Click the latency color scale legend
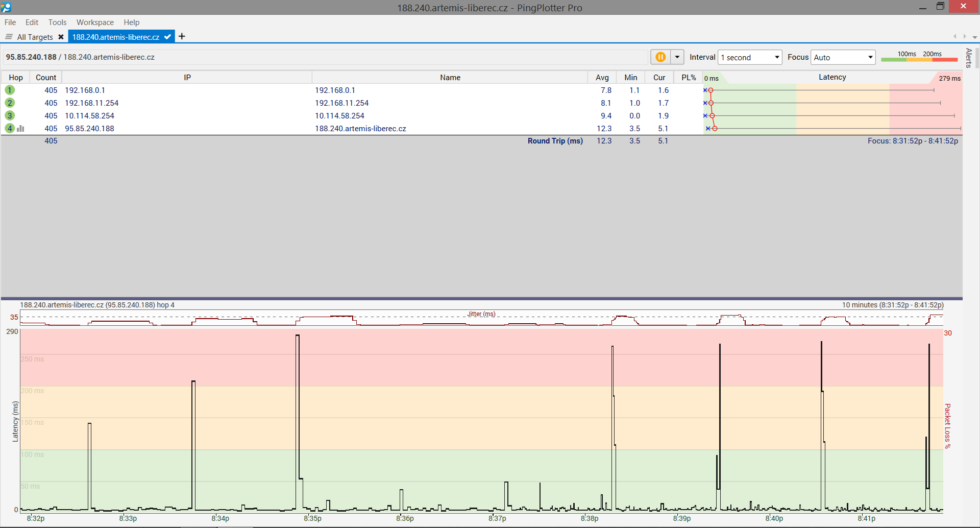The image size is (980, 528). (x=919, y=57)
